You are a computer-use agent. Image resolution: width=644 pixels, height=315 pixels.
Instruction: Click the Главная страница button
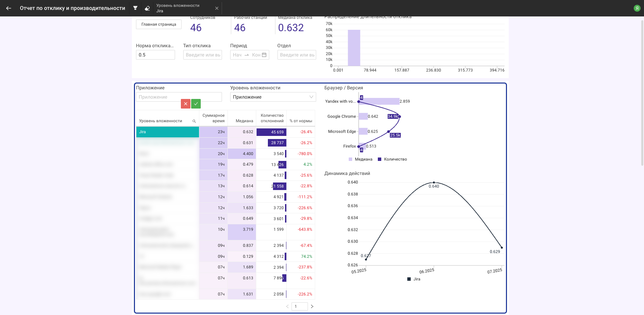pos(159,24)
